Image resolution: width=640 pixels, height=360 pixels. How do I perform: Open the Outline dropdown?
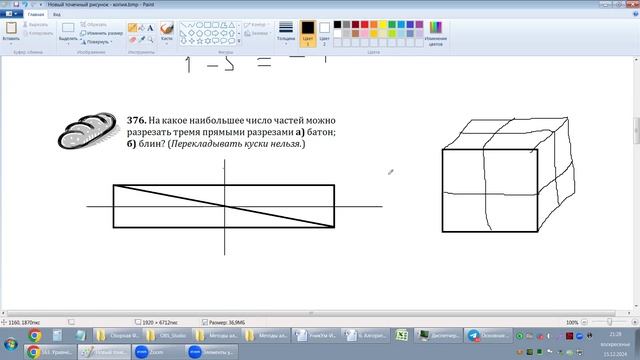[x=256, y=25]
